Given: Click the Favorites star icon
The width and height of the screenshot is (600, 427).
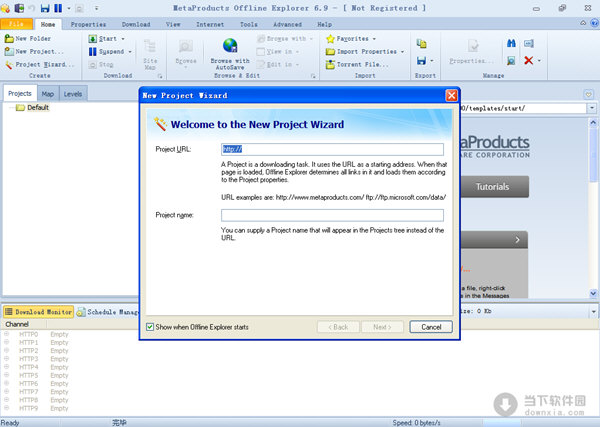Looking at the screenshot, I should pyautogui.click(x=331, y=39).
